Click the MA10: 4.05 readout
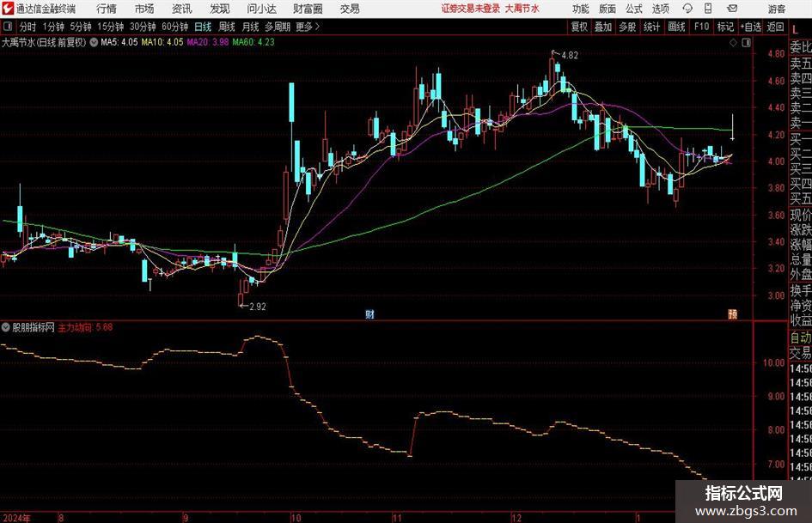The image size is (812, 523). [x=162, y=42]
